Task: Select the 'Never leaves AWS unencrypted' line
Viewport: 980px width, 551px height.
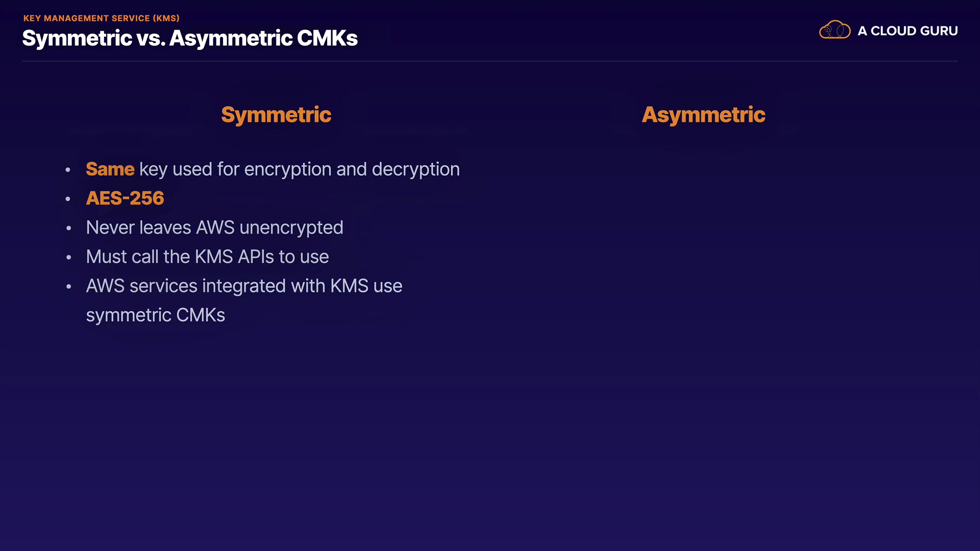Action: click(214, 228)
